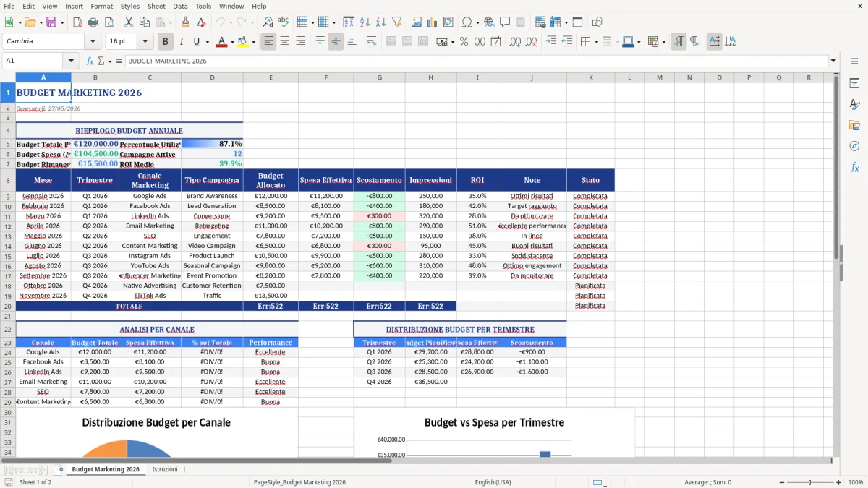Insert a pivot table
The height and width of the screenshot is (488, 868).
(448, 22)
